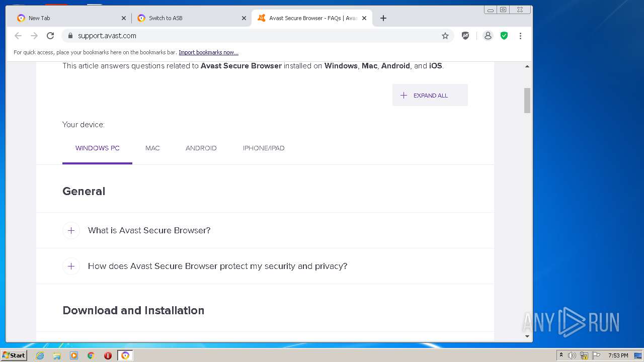
Task: Click the 'General' section heading
Action: 84,192
